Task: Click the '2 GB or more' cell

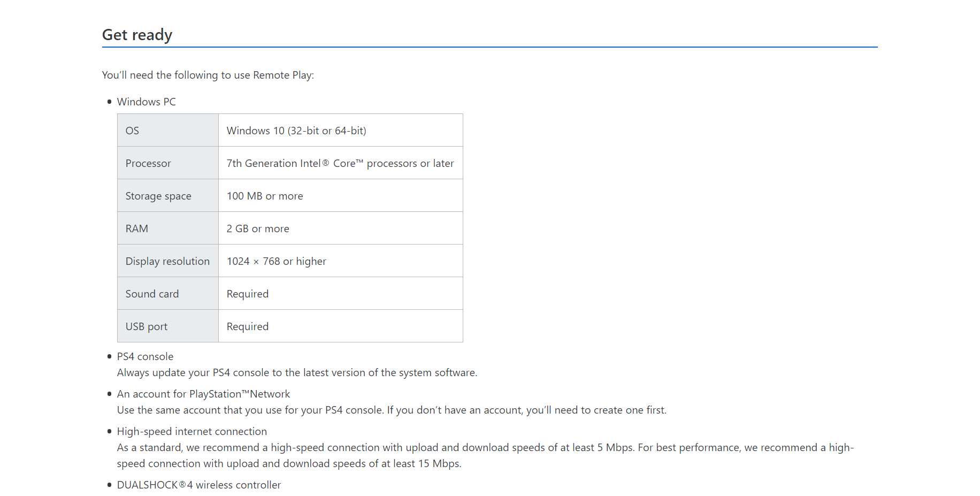Action: point(258,229)
